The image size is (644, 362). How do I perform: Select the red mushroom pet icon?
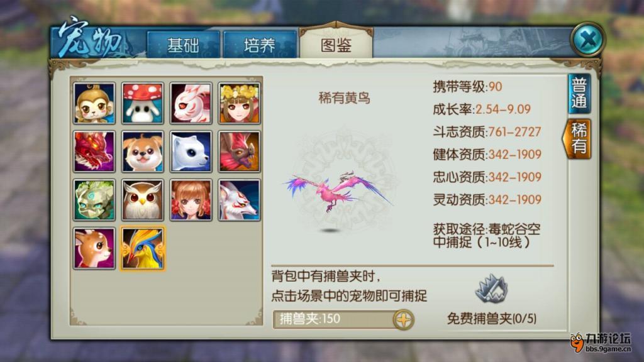143,103
